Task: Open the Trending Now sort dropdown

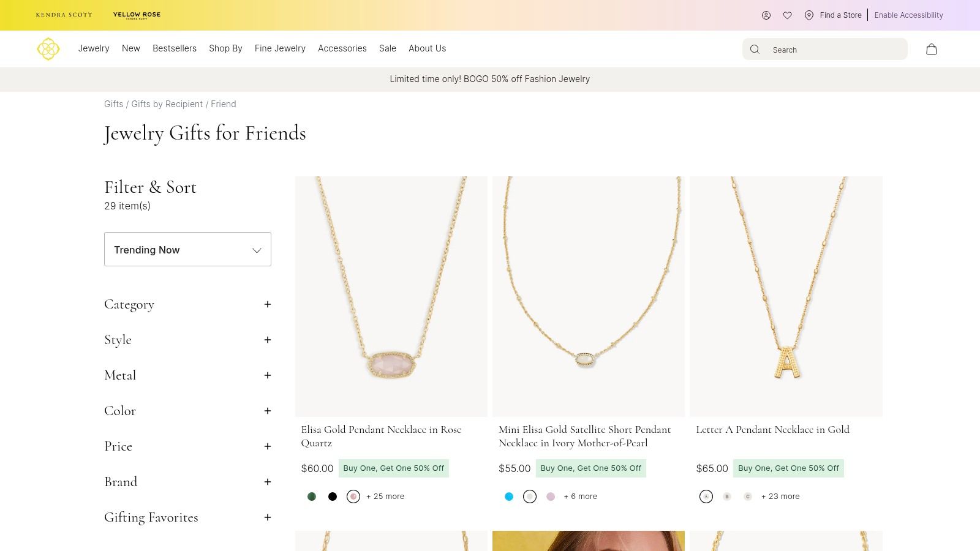Action: [187, 249]
